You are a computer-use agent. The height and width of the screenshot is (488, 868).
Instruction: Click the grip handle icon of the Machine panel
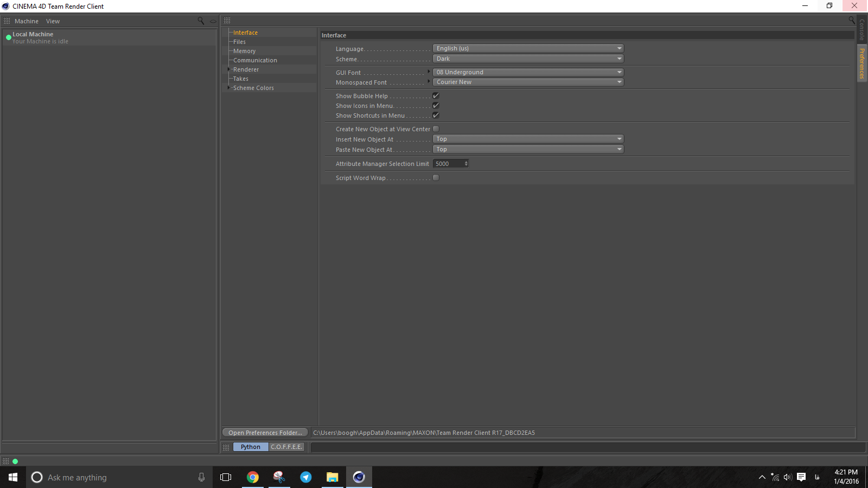pyautogui.click(x=7, y=21)
